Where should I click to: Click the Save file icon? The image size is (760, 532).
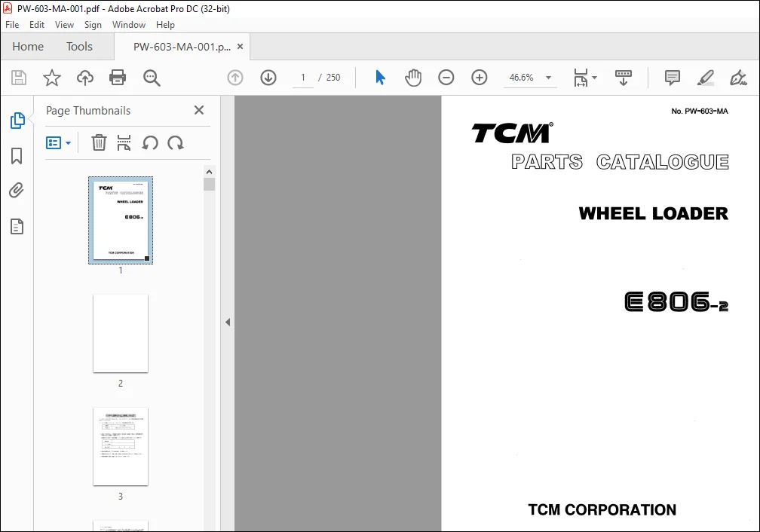pyautogui.click(x=19, y=78)
